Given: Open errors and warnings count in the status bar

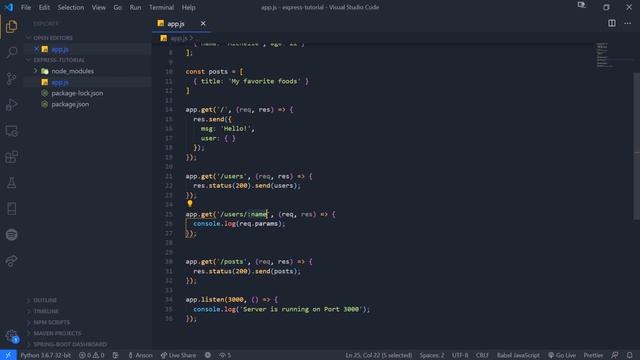Looking at the screenshot, I should (x=91, y=355).
